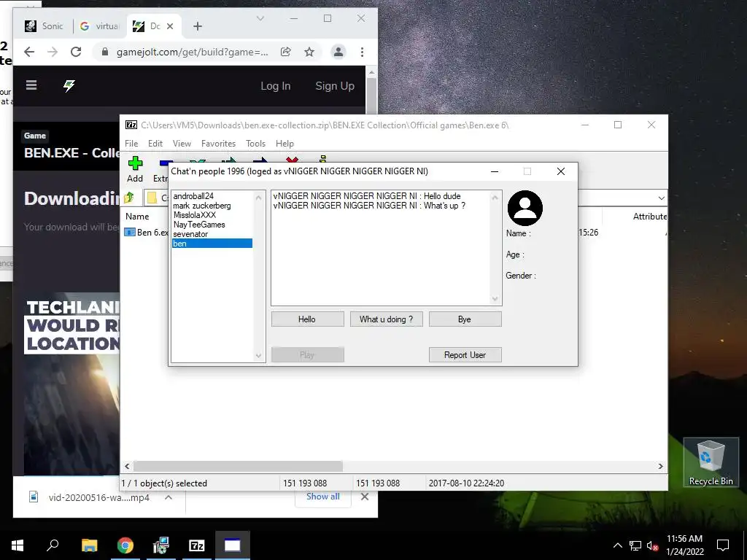Expand options for vid-20200516 download

pos(169,497)
